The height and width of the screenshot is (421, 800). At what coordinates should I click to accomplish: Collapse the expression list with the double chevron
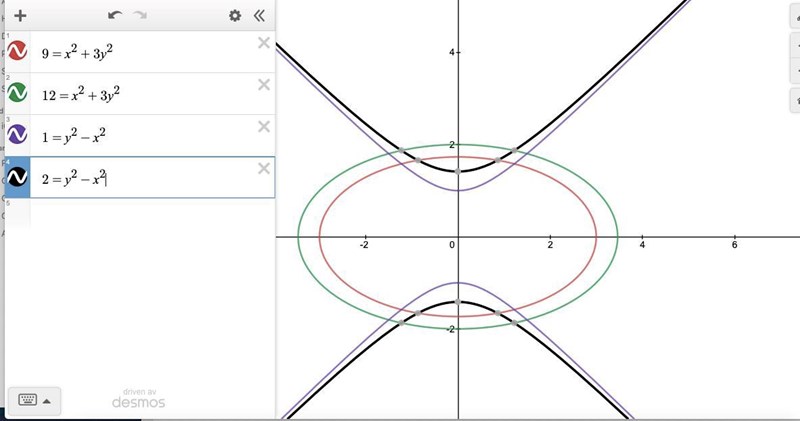259,16
